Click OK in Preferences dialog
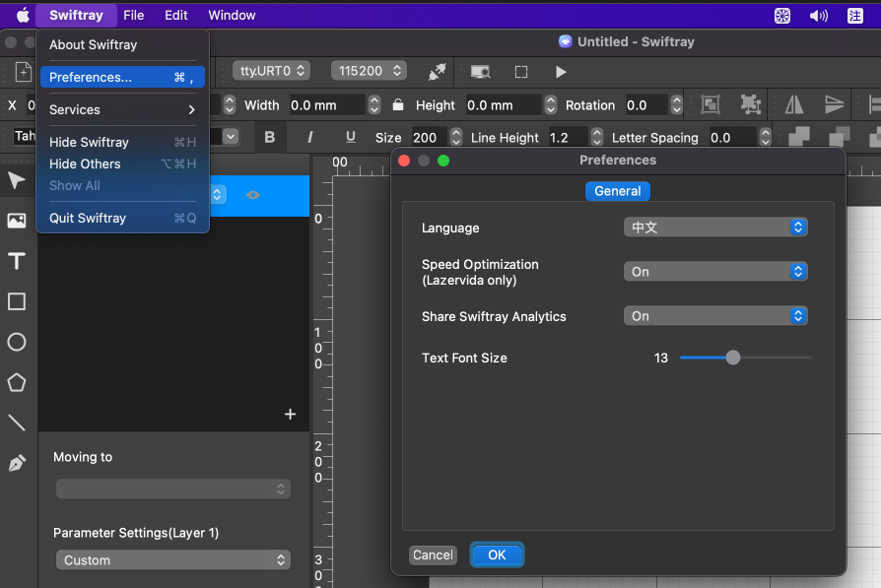881x588 pixels. [x=497, y=555]
